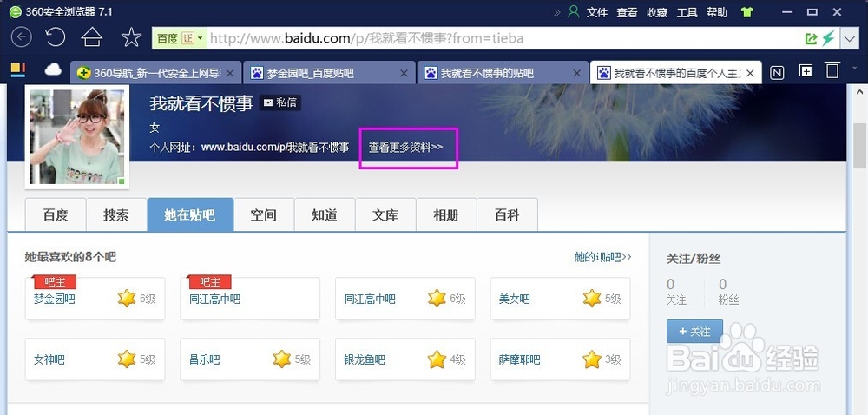
Task: Close the active 百度个人主页 tab
Action: point(751,73)
